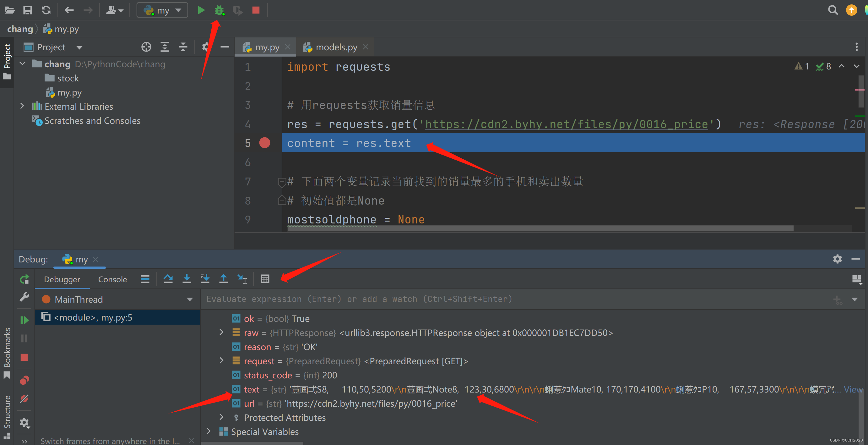Click the Step Over debugger icon

[168, 279]
